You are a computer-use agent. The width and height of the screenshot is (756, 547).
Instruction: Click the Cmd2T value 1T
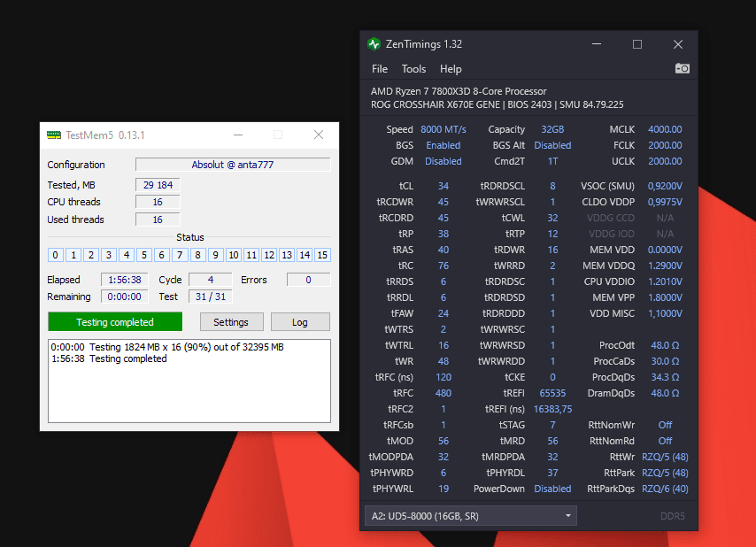pos(552,161)
